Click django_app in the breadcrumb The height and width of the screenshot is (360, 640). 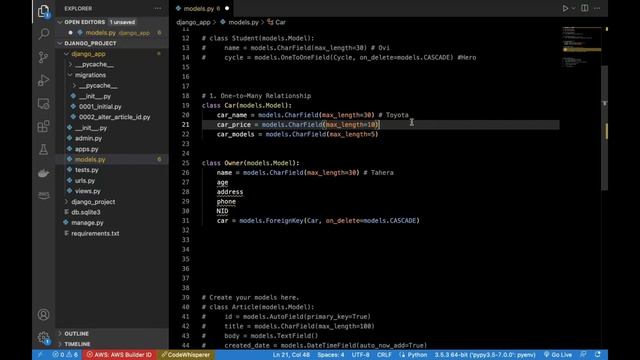coord(193,22)
